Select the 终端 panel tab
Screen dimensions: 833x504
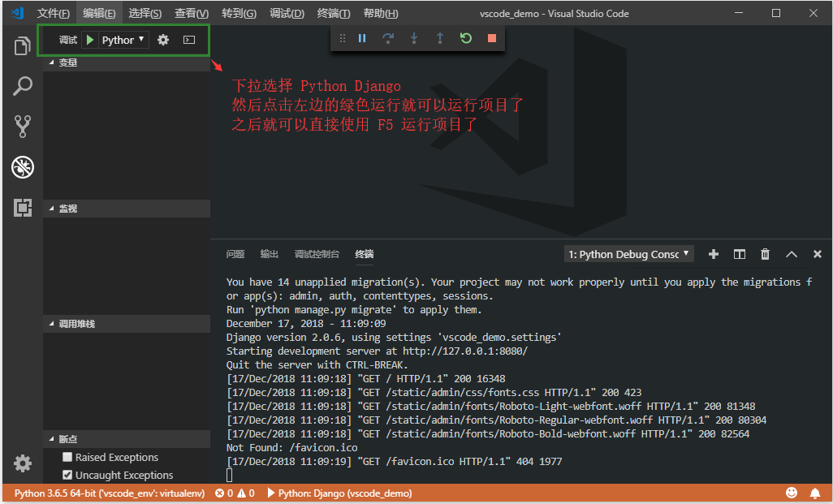365,254
